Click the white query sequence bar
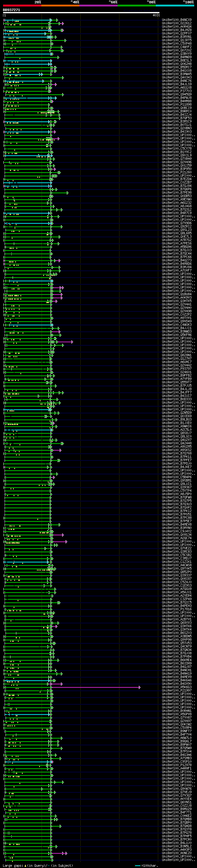 pos(81,12)
